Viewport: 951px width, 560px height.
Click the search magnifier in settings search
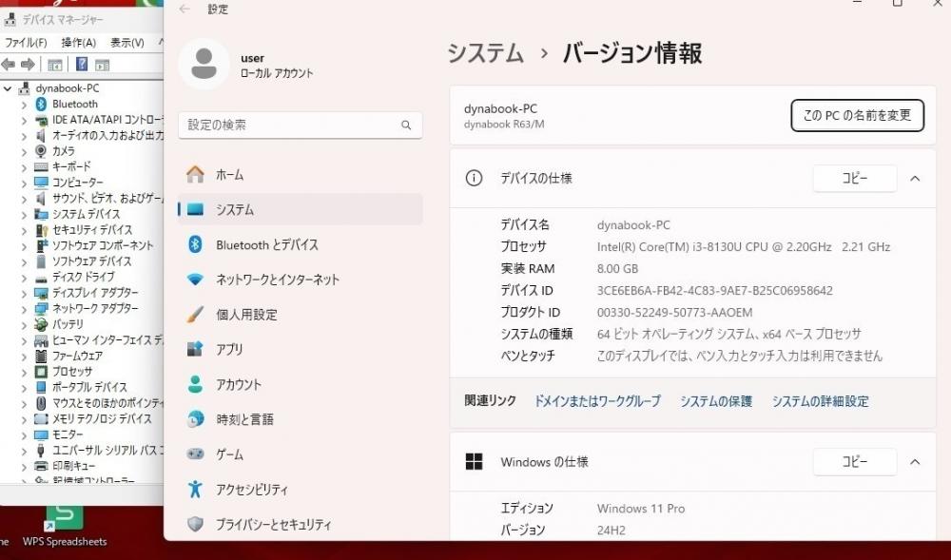pyautogui.click(x=406, y=126)
